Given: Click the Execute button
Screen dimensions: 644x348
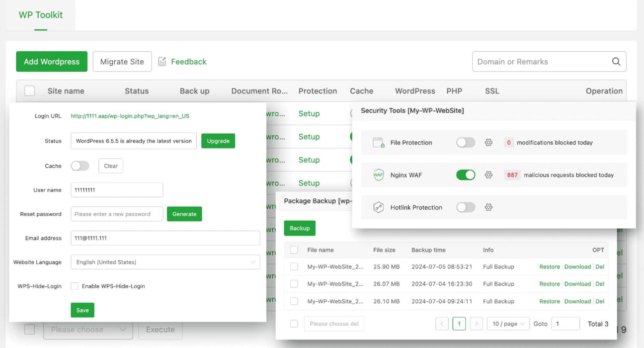Looking at the screenshot, I should pyautogui.click(x=161, y=330).
